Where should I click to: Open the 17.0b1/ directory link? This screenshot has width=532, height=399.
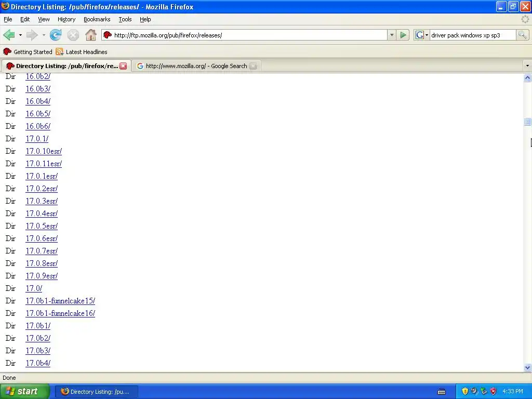(x=38, y=326)
